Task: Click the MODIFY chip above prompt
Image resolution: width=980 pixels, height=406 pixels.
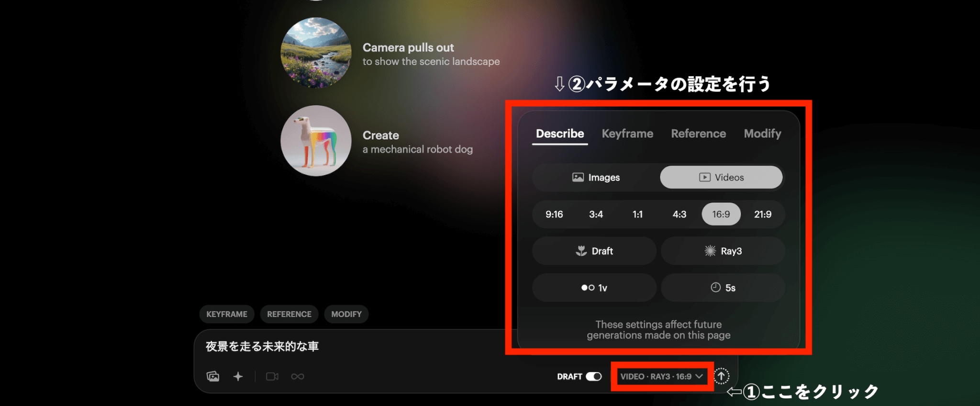Action: (x=346, y=314)
